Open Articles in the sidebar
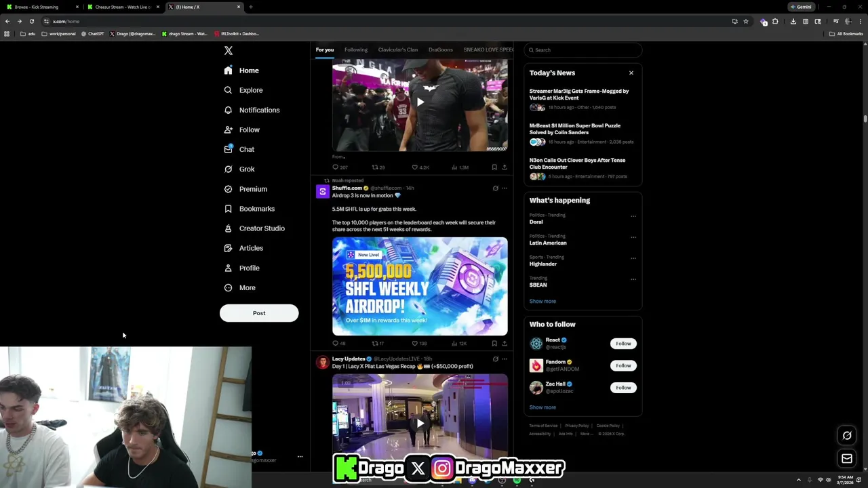This screenshot has height=488, width=868. (243, 248)
